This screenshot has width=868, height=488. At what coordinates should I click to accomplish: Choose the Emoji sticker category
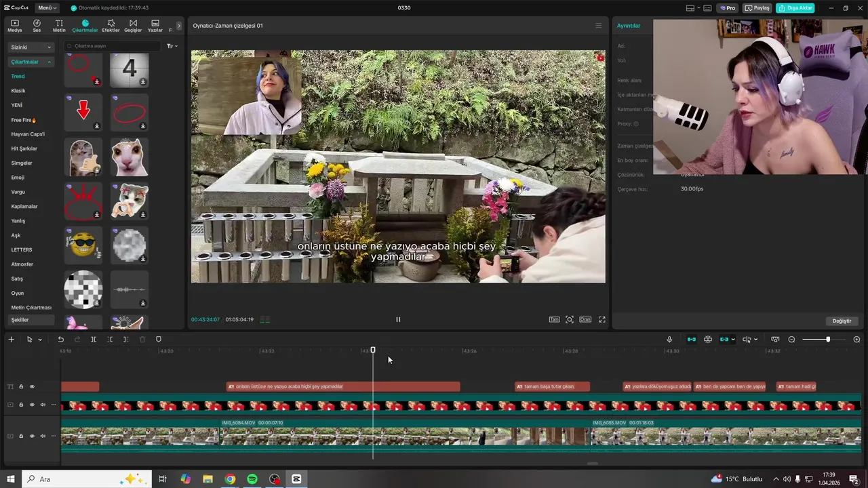click(x=18, y=178)
